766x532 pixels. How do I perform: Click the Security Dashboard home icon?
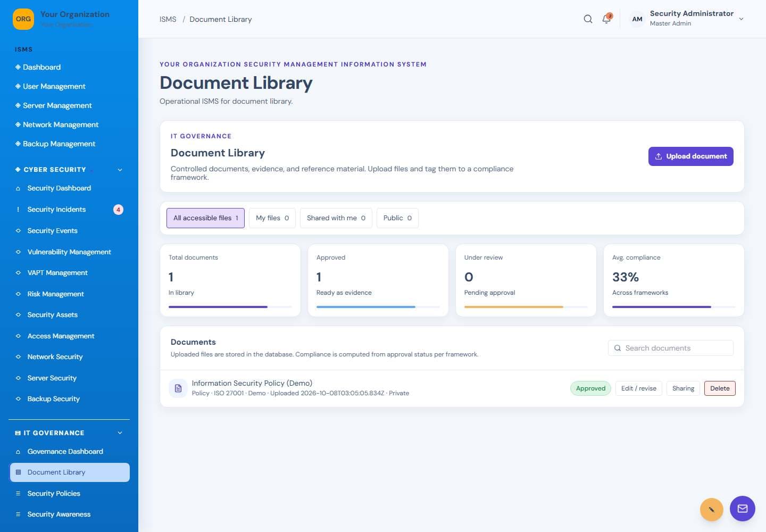(18, 188)
